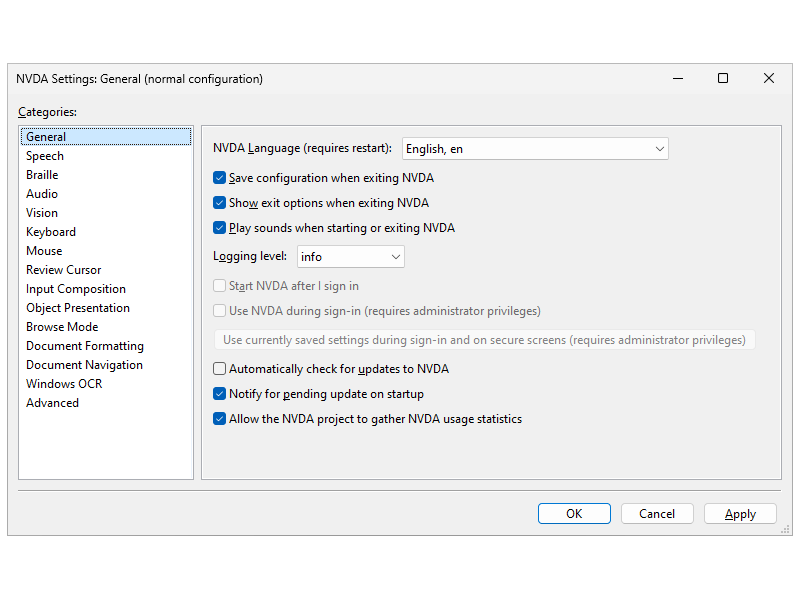Enable Automatically check for updates to NVDA

[220, 369]
